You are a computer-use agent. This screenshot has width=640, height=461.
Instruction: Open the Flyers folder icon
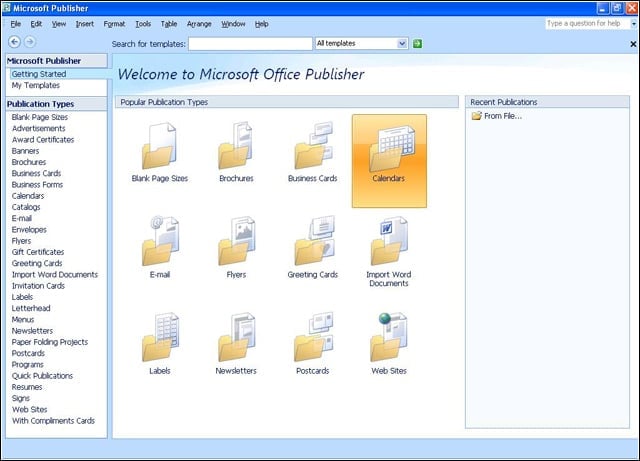point(236,241)
